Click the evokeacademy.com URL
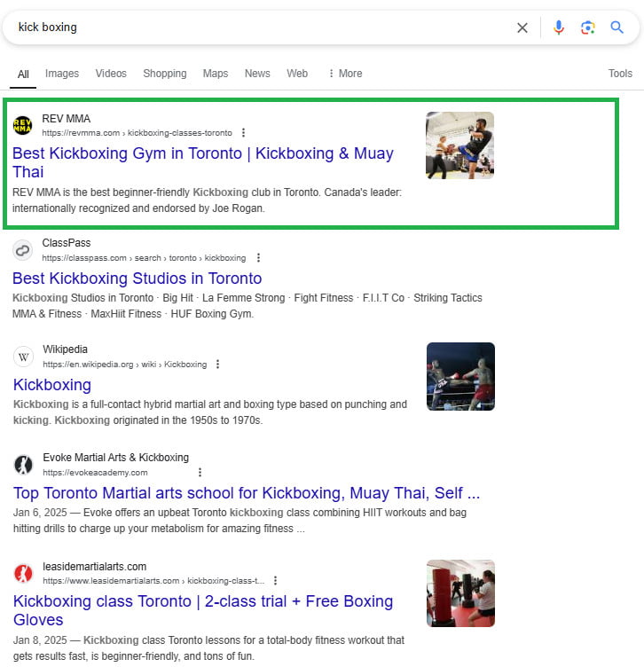The image size is (644, 667). pos(95,472)
